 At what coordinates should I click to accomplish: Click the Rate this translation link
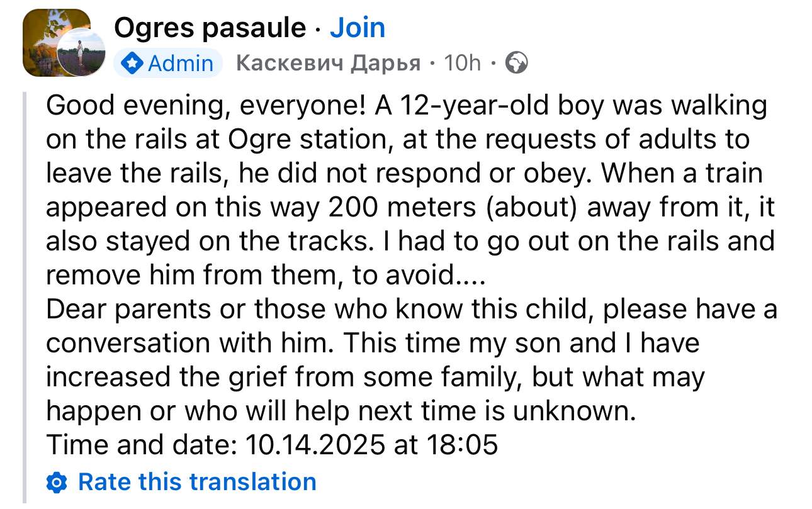(x=196, y=481)
